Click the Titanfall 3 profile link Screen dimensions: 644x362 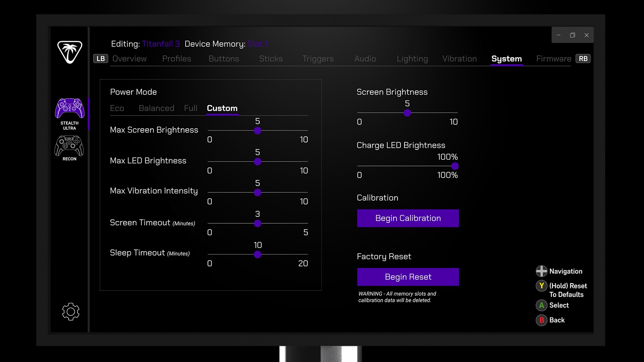coord(161,44)
